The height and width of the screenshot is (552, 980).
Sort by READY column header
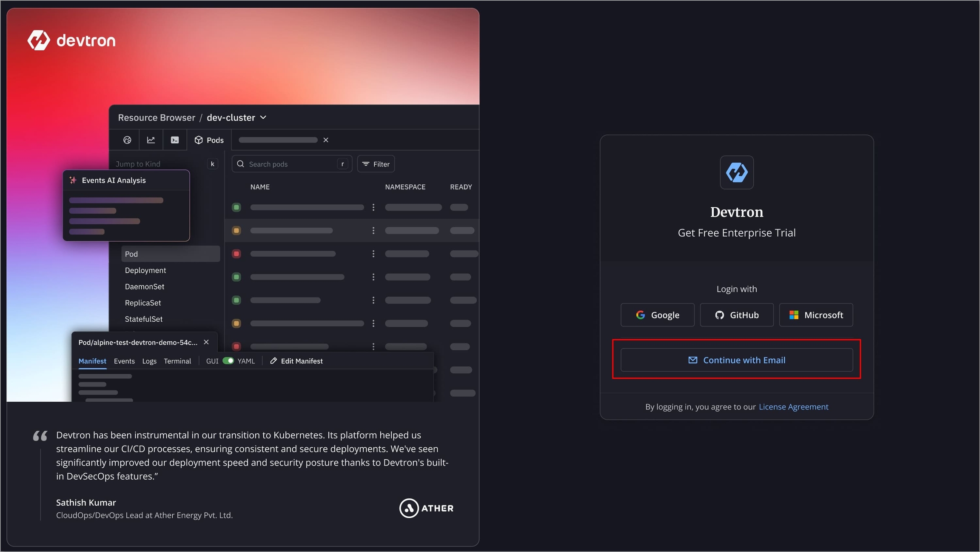tap(461, 187)
